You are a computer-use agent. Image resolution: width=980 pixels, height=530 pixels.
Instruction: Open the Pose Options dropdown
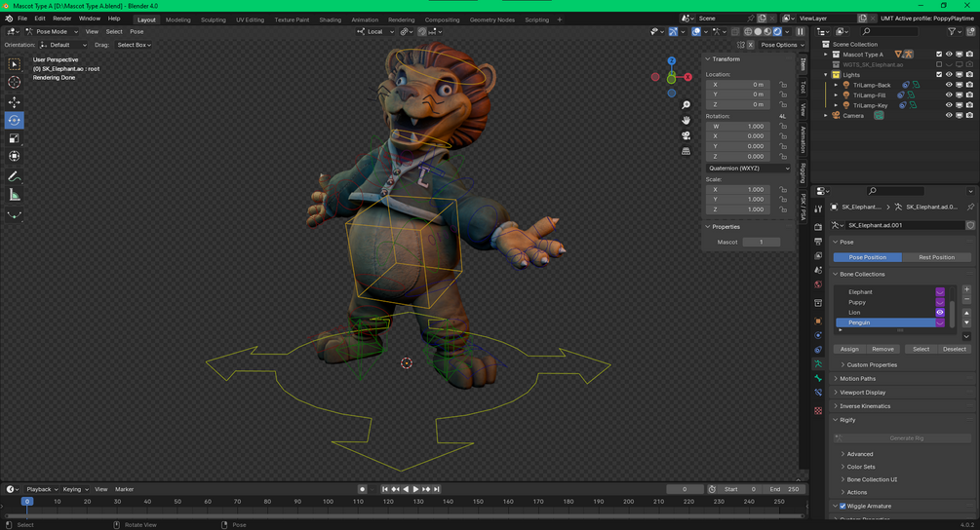pos(782,45)
